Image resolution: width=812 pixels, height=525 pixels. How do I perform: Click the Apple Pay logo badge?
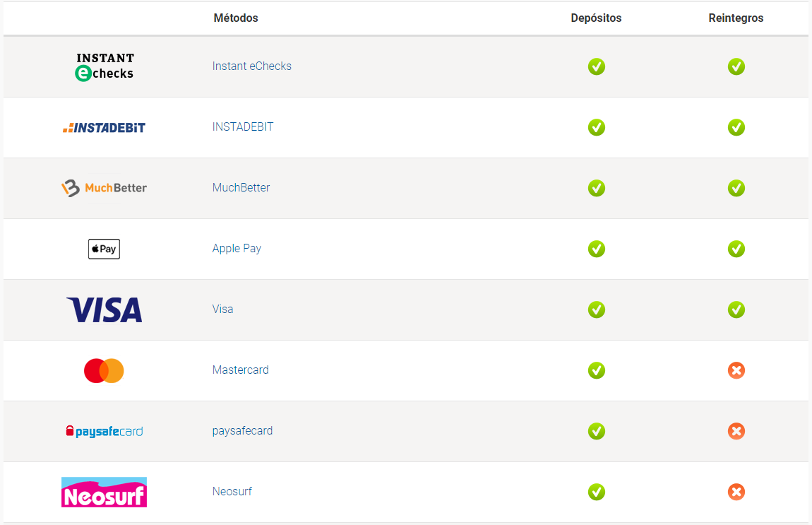click(104, 249)
